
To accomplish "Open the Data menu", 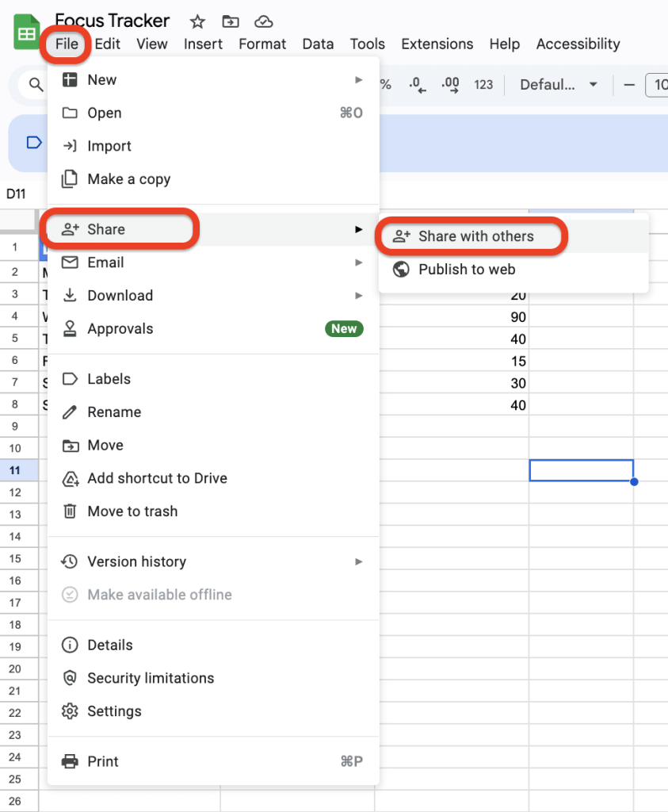I will (318, 44).
